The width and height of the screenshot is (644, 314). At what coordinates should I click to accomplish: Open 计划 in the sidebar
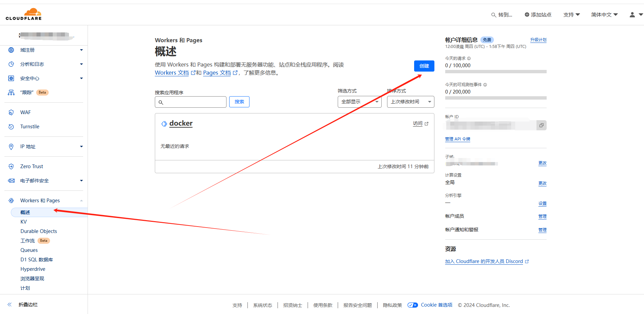pos(25,288)
